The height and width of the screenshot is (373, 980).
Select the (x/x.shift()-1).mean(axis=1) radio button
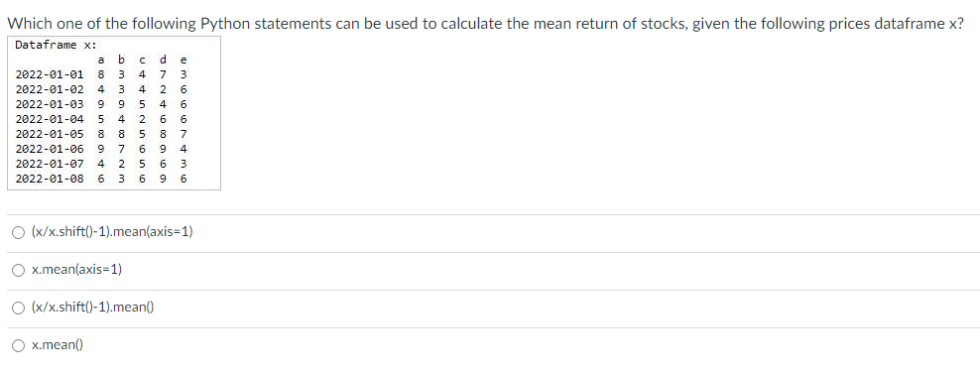(19, 232)
